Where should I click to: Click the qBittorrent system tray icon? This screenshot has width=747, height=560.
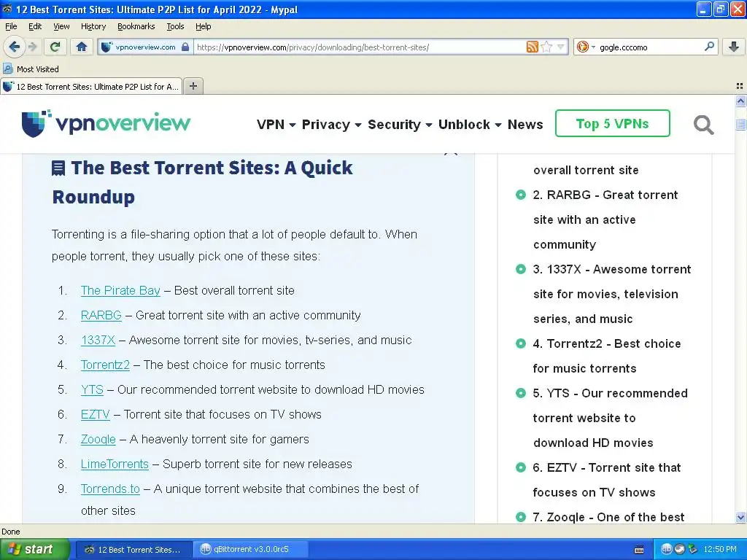coord(666,549)
